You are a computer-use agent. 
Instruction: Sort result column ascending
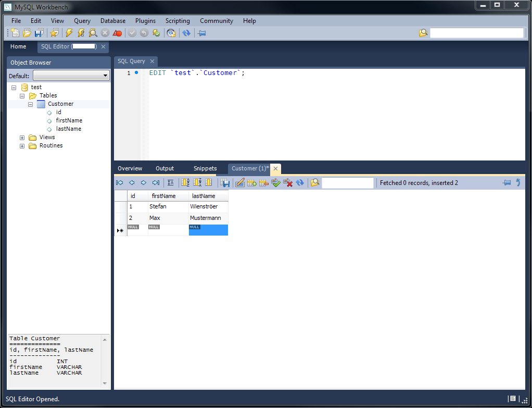click(x=185, y=183)
